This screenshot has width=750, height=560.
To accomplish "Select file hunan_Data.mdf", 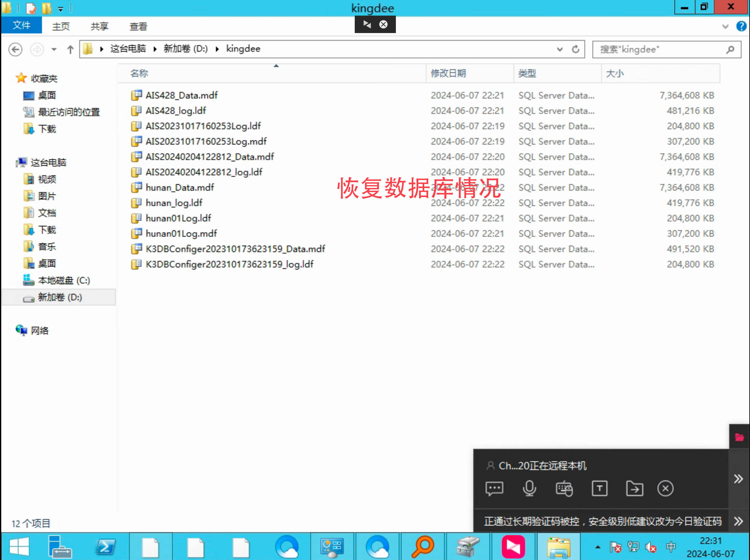I will pyautogui.click(x=180, y=187).
